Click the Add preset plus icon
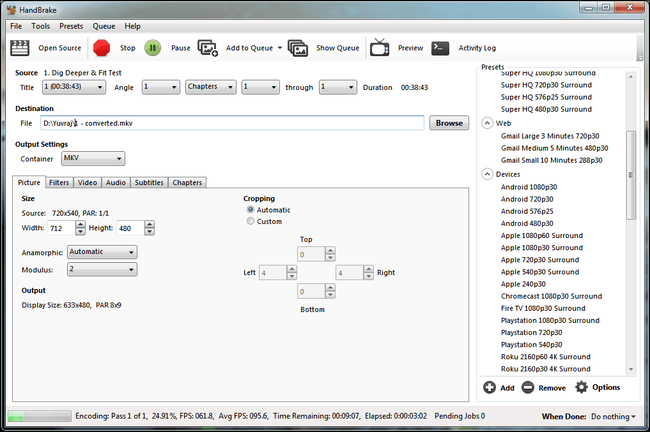650x432 pixels. pos(489,387)
